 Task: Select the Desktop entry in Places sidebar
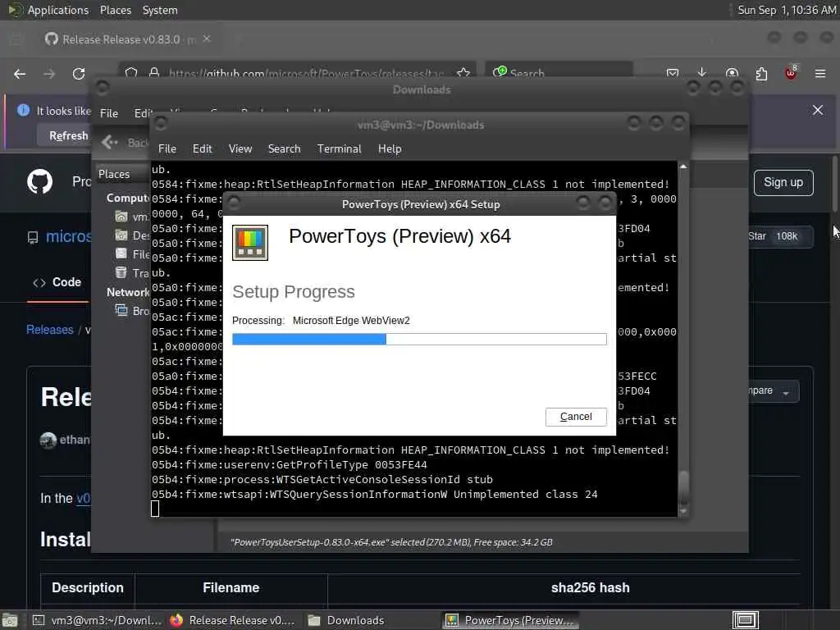click(132, 235)
